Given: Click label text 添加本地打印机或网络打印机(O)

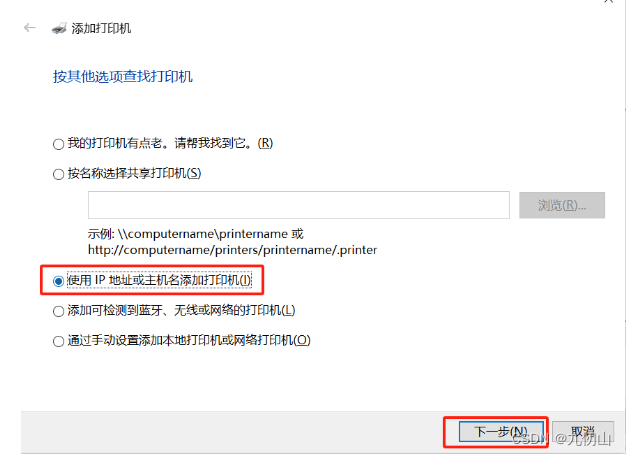Looking at the screenshot, I should pyautogui.click(x=225, y=340).
